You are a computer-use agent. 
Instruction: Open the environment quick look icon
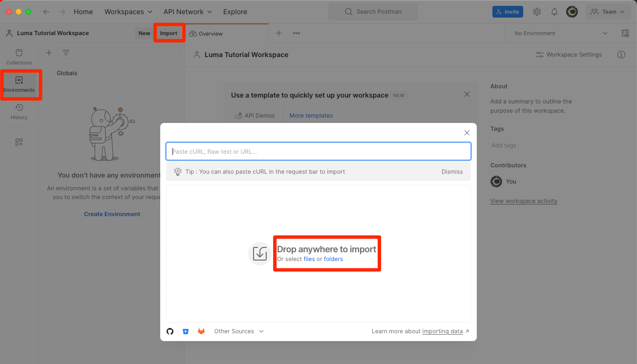(625, 33)
